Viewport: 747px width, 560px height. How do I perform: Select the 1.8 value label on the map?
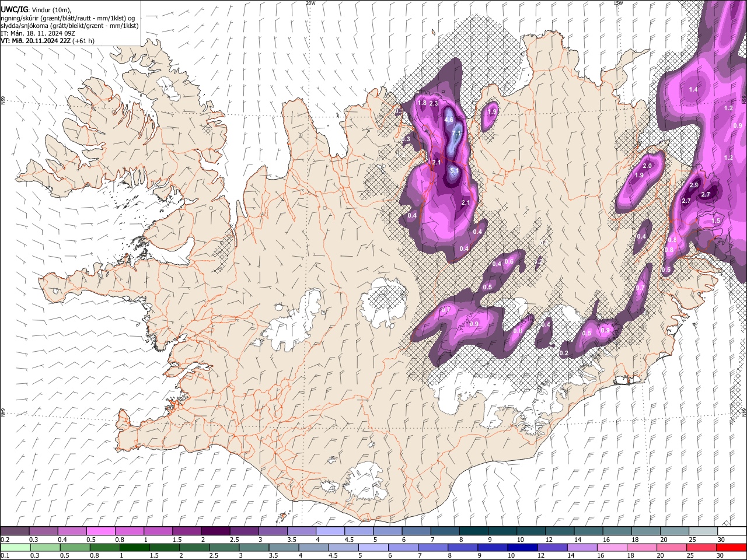[422, 103]
